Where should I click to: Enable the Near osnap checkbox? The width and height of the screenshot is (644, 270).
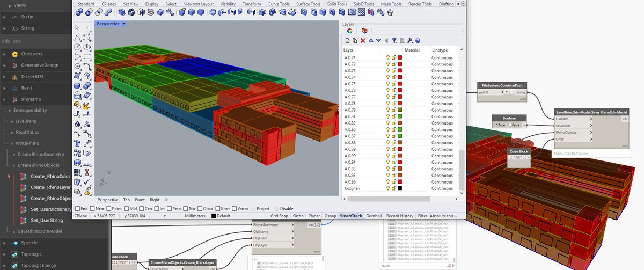click(92, 208)
